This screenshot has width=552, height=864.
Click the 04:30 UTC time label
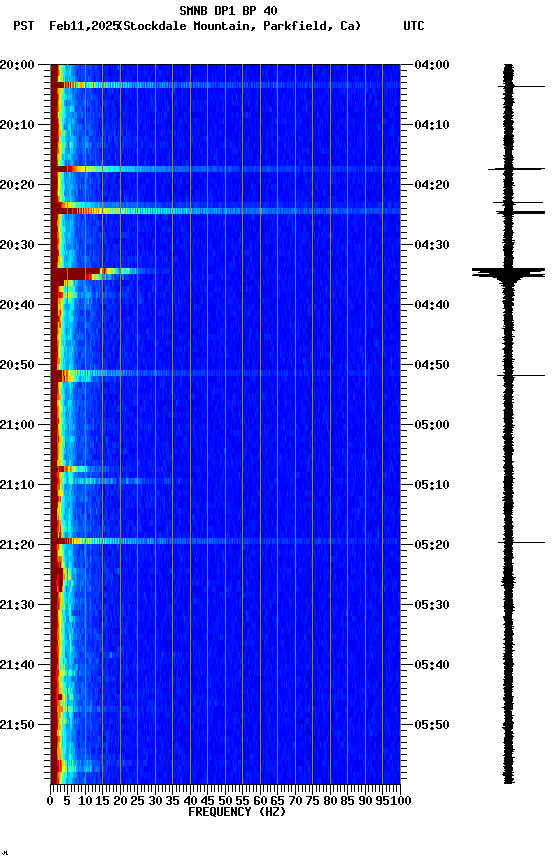[x=432, y=245]
